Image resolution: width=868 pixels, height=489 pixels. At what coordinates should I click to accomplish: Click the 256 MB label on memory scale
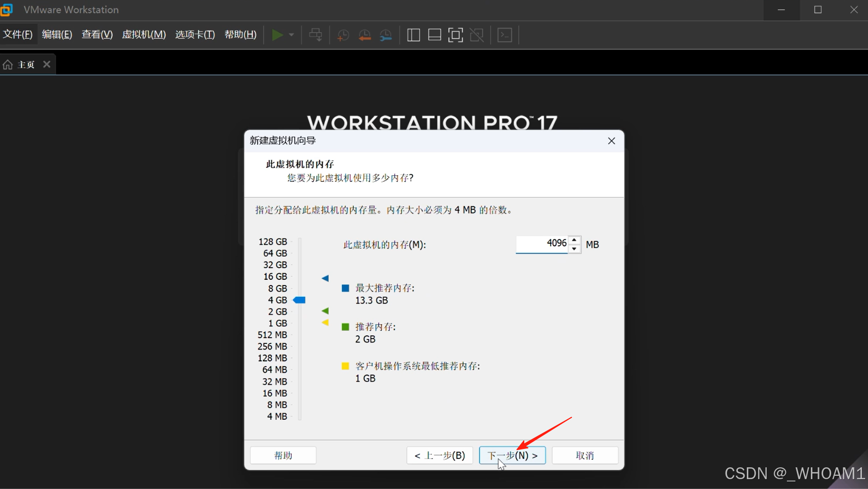tap(272, 346)
